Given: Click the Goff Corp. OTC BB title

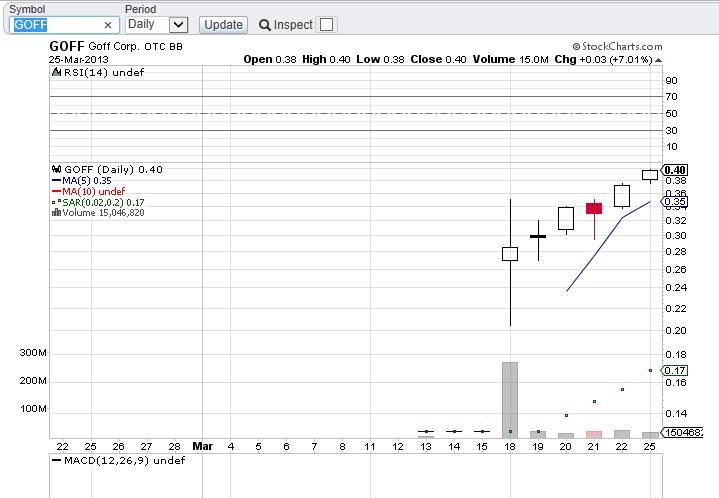Looking at the screenshot, I should [x=135, y=47].
